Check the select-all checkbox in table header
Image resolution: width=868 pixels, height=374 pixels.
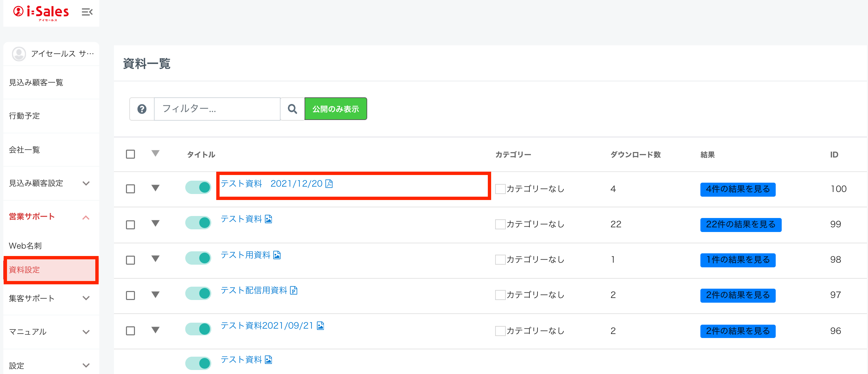(130, 154)
